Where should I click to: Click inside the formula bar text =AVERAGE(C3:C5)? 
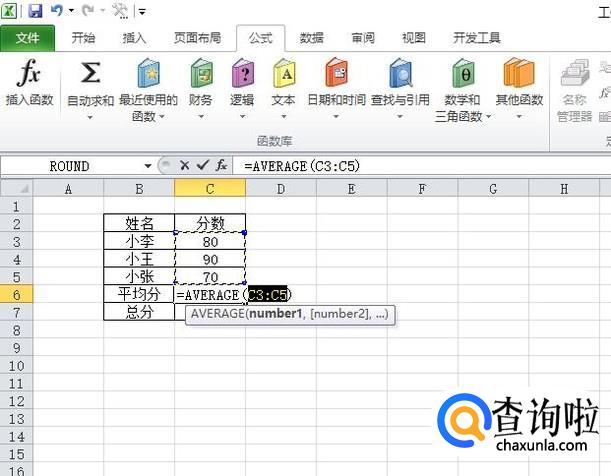[302, 166]
